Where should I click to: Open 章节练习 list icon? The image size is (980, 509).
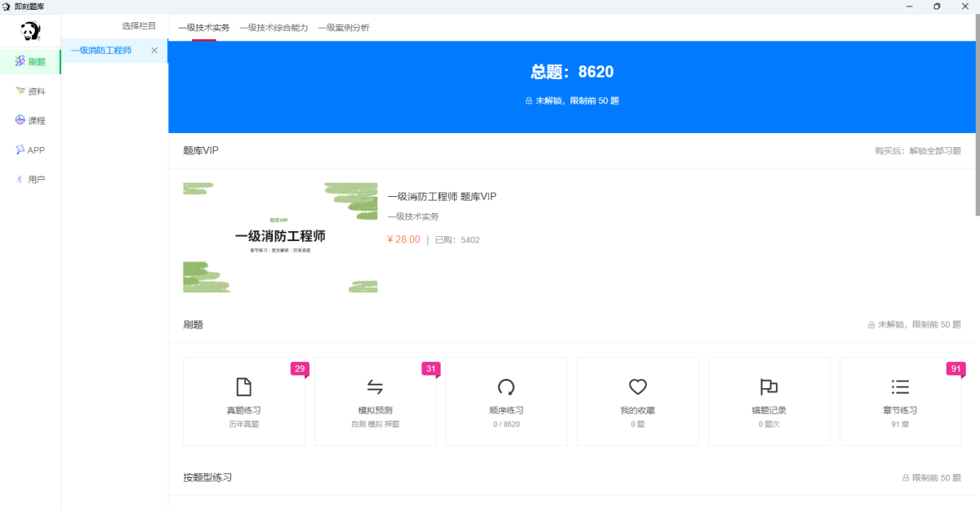point(900,386)
